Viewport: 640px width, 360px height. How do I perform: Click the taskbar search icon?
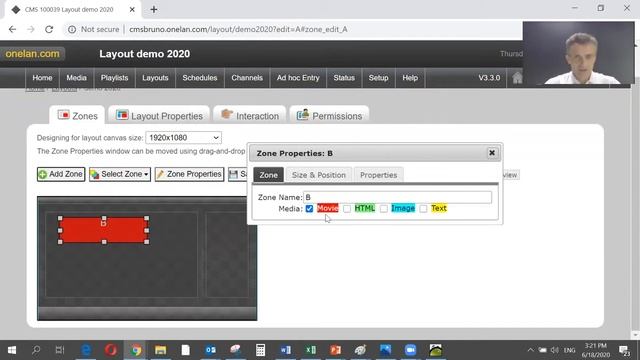(x=36, y=350)
